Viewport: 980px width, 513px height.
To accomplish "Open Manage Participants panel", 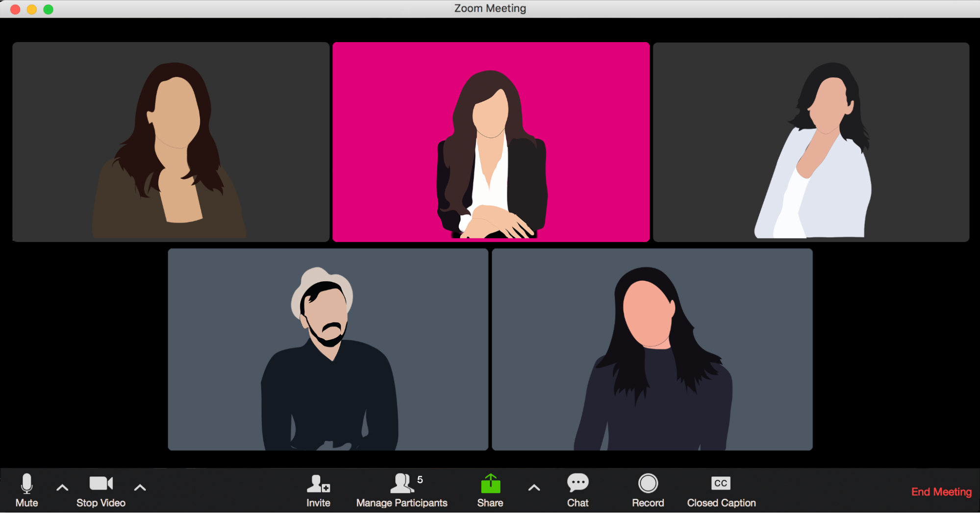I will tap(402, 490).
